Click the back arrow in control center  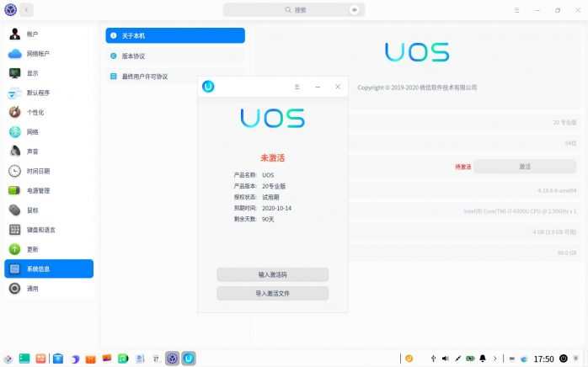(26, 10)
